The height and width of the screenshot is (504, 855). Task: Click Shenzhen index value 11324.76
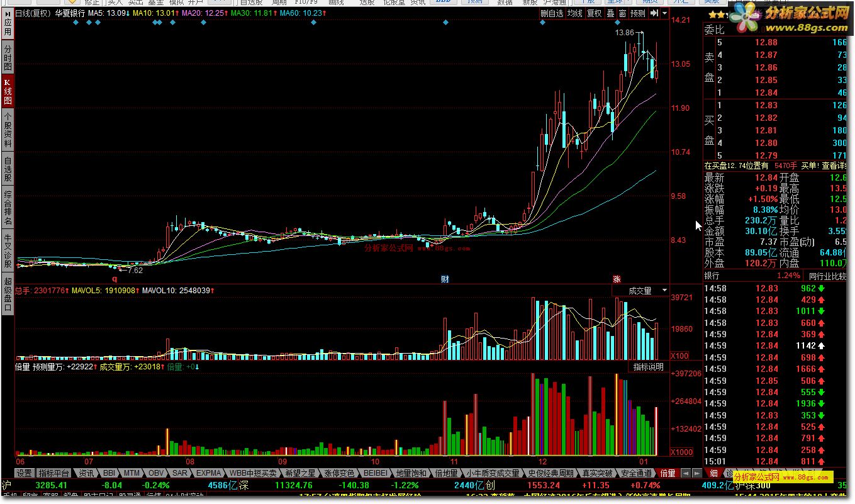coord(294,485)
